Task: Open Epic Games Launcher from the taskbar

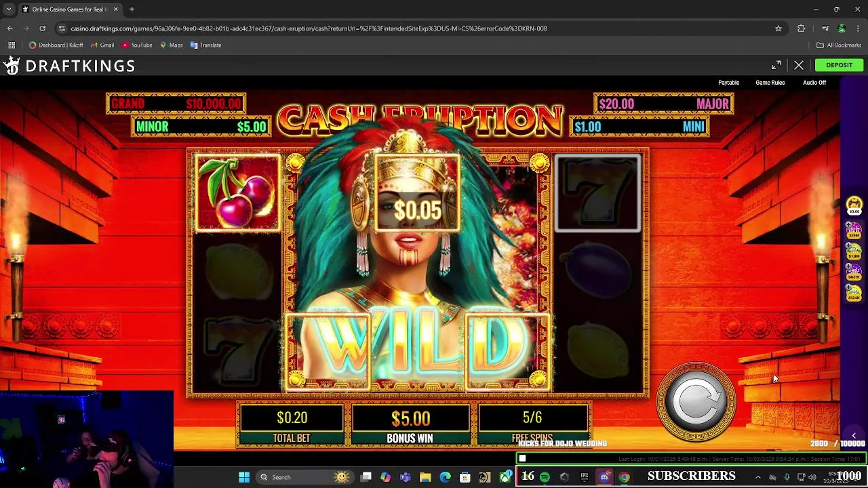Action: [x=585, y=477]
